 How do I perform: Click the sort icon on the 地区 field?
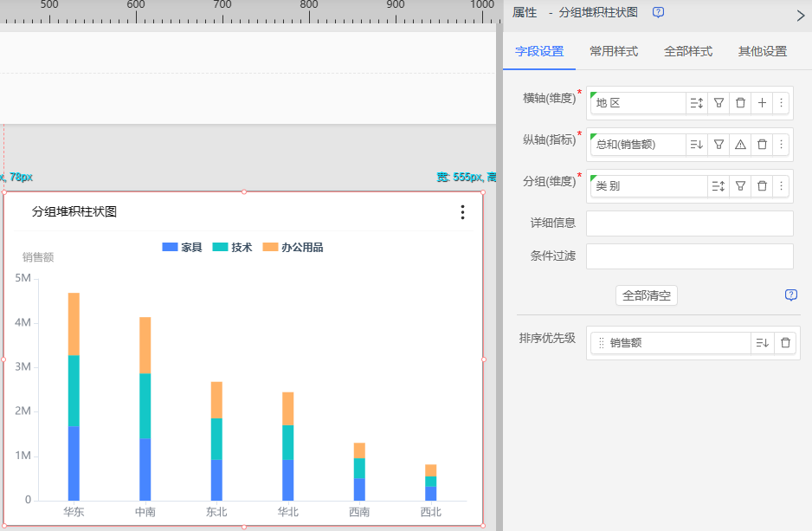(x=697, y=103)
